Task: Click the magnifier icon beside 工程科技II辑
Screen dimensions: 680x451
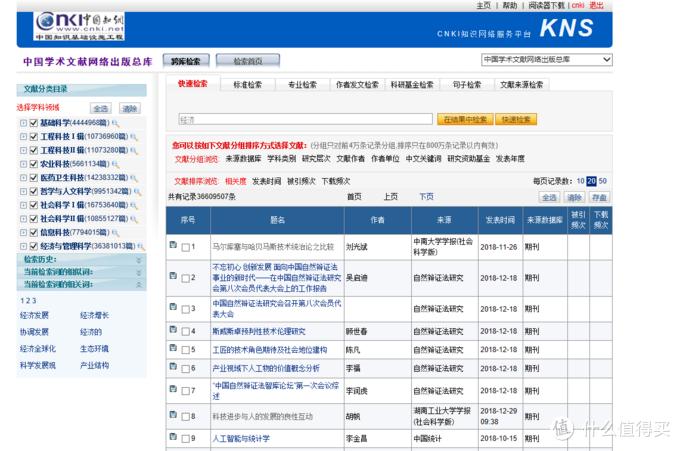Action: point(134,151)
